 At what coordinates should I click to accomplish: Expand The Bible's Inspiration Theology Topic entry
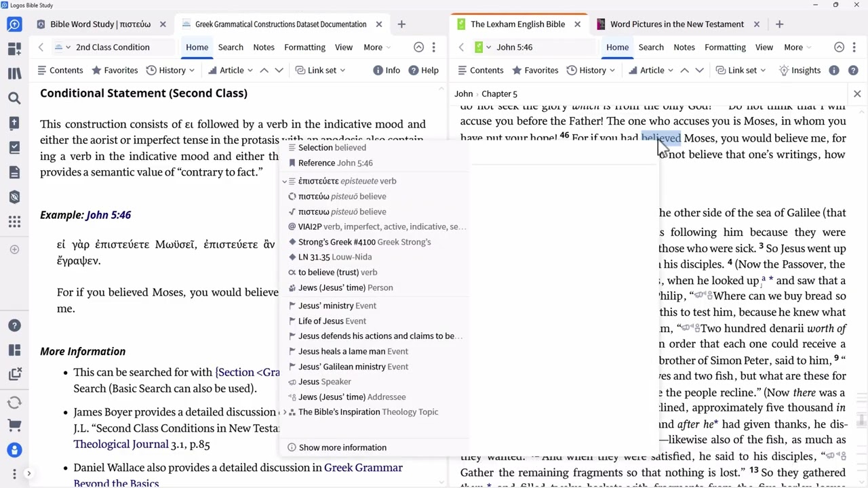tap(285, 412)
